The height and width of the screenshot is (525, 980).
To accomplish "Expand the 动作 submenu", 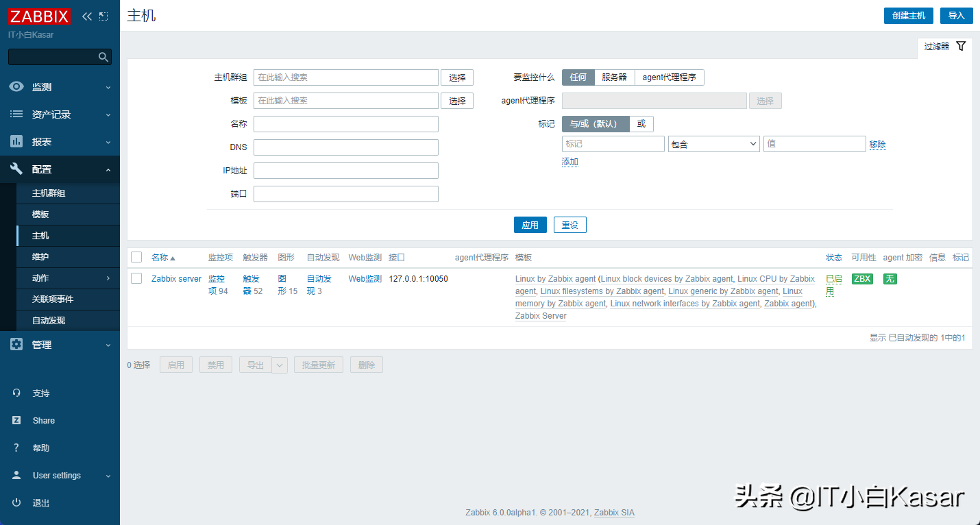I will [68, 278].
